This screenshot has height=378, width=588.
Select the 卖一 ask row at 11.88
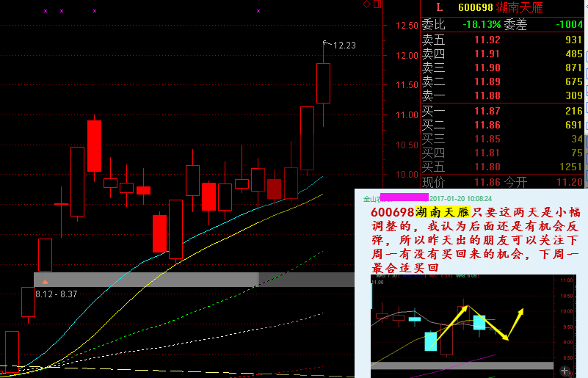(504, 95)
